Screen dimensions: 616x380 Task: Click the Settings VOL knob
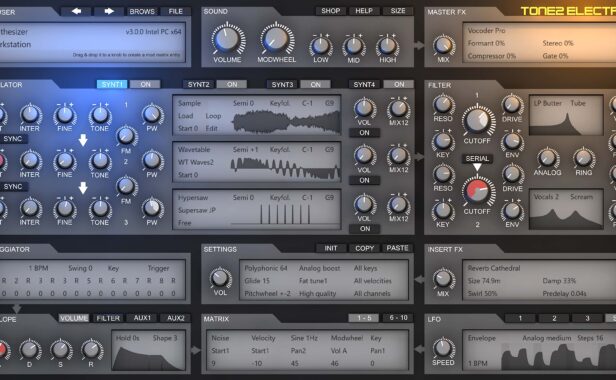point(220,278)
